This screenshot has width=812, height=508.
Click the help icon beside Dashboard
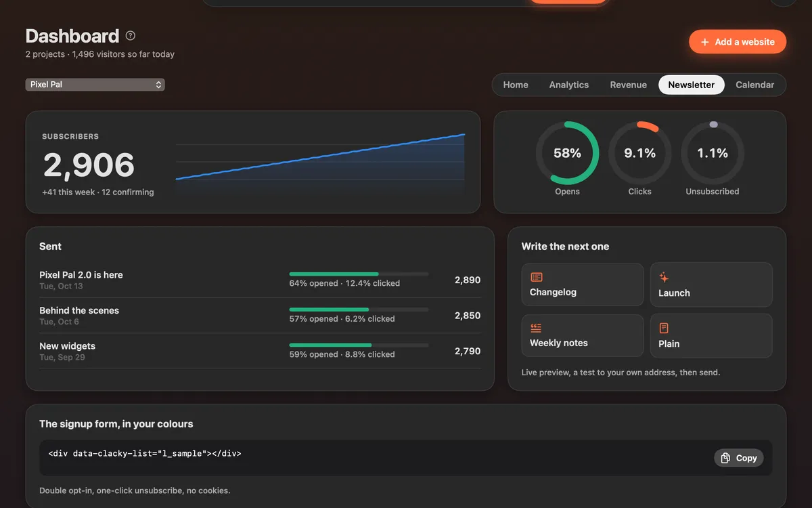coord(131,36)
